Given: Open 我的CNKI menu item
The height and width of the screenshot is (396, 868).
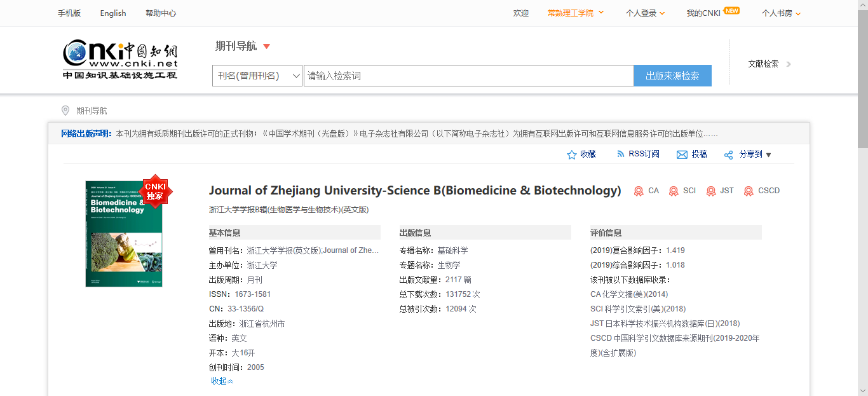Looking at the screenshot, I should [x=703, y=13].
